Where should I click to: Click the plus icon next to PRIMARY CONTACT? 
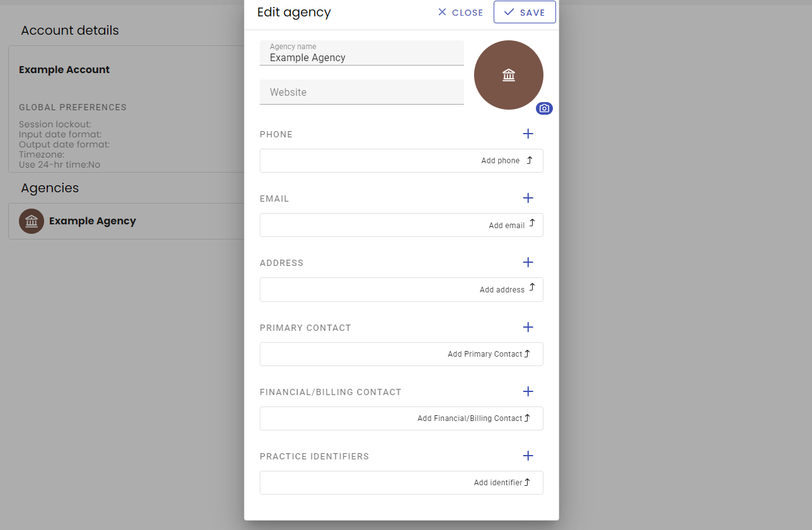(x=528, y=327)
